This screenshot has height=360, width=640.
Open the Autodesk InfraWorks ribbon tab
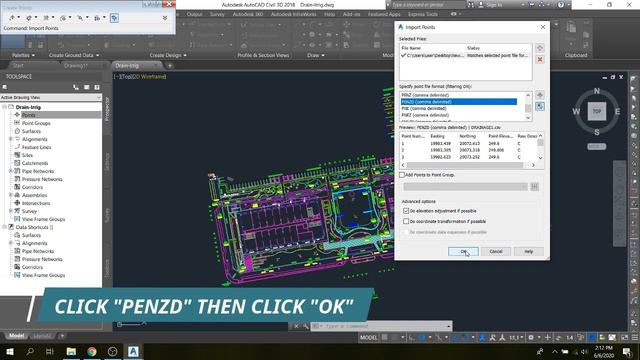pyautogui.click(x=293, y=14)
